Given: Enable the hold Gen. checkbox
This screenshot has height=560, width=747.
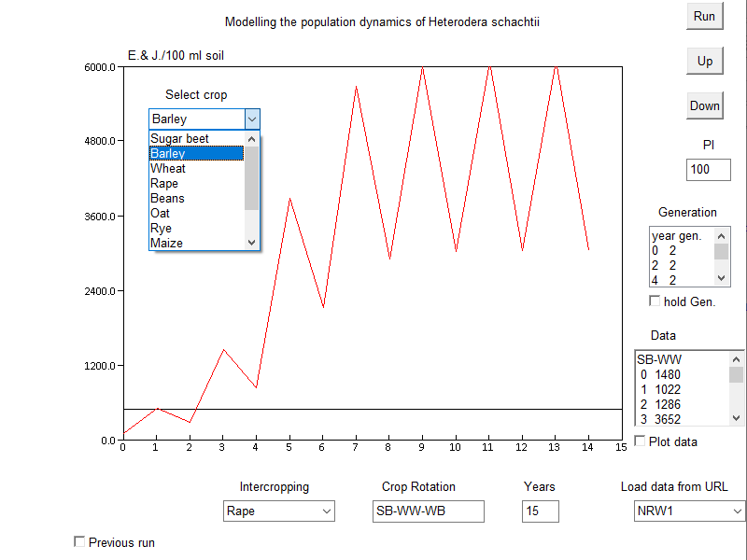Looking at the screenshot, I should tap(655, 301).
